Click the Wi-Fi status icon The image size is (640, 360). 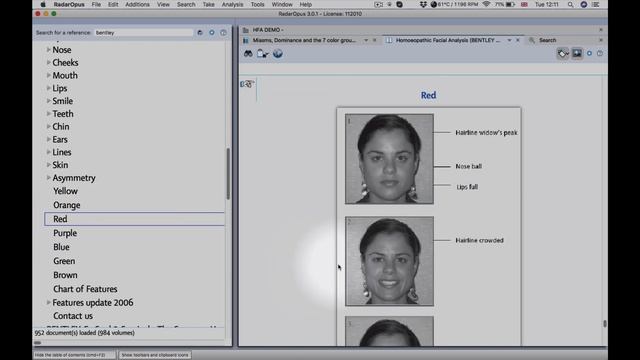[486, 4]
